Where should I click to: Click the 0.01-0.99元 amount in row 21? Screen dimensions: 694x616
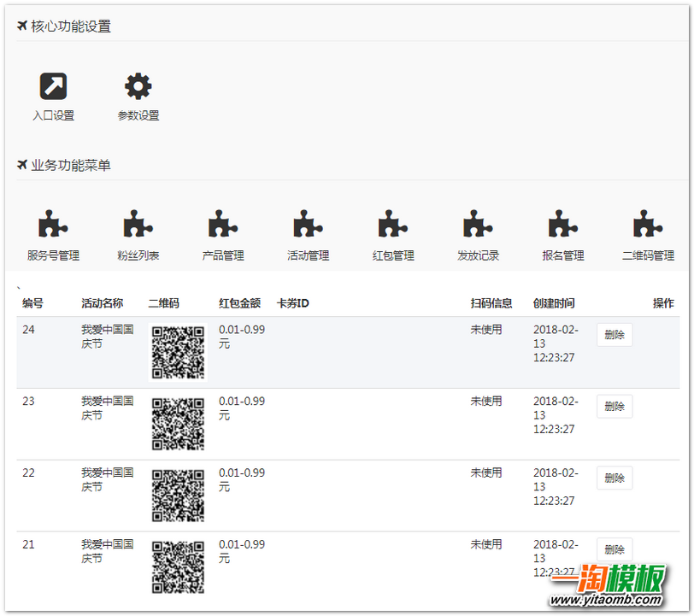pos(242,552)
